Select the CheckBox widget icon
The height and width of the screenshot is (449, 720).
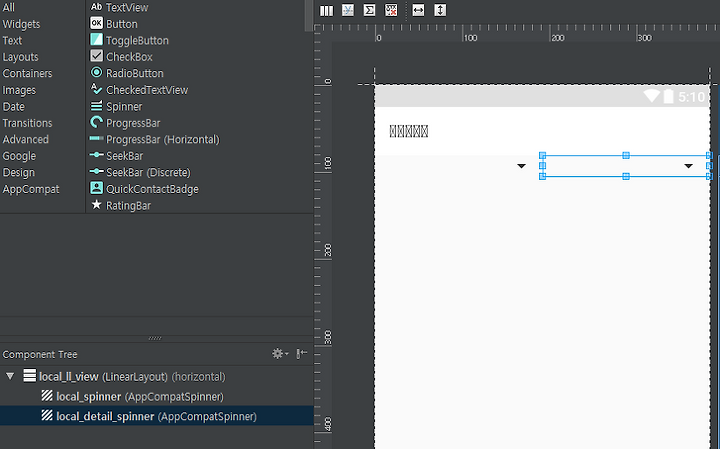pyautogui.click(x=96, y=56)
